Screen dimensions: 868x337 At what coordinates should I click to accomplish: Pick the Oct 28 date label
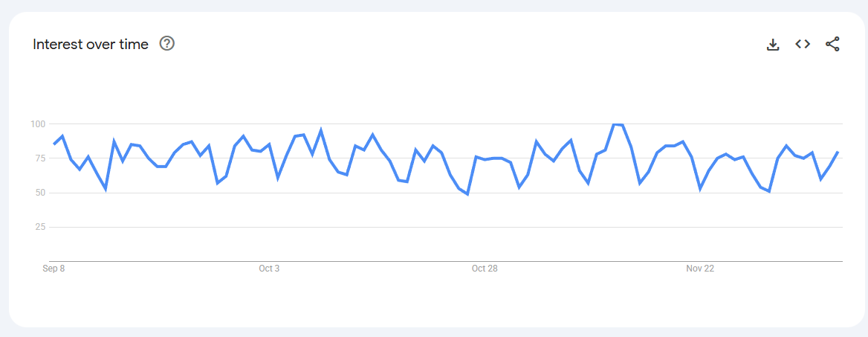point(485,269)
